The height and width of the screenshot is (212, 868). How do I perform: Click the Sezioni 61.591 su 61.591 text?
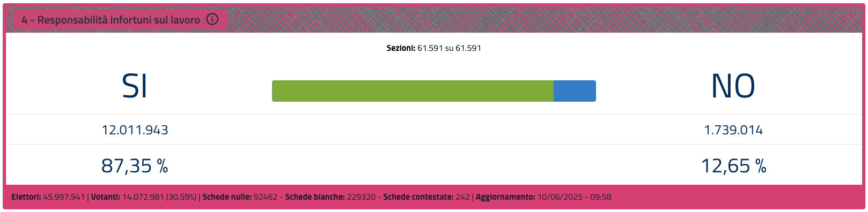tap(433, 48)
